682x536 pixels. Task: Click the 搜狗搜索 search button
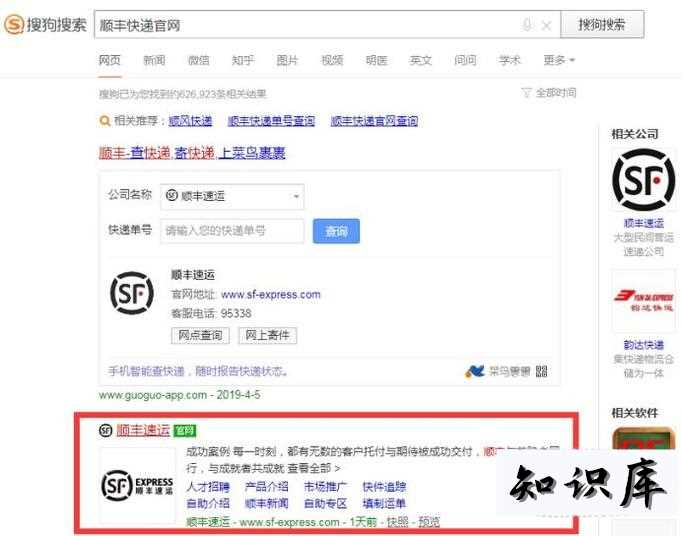(x=602, y=24)
